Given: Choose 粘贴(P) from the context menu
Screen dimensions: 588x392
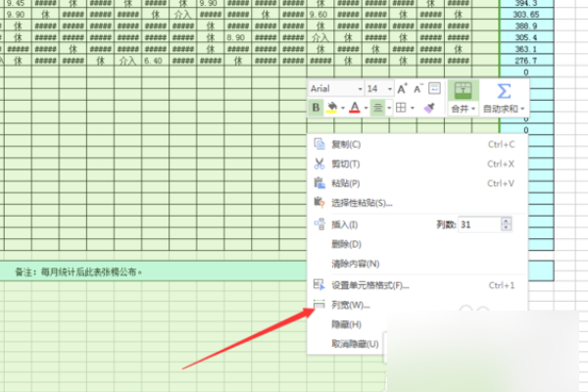Looking at the screenshot, I should click(x=417, y=183).
